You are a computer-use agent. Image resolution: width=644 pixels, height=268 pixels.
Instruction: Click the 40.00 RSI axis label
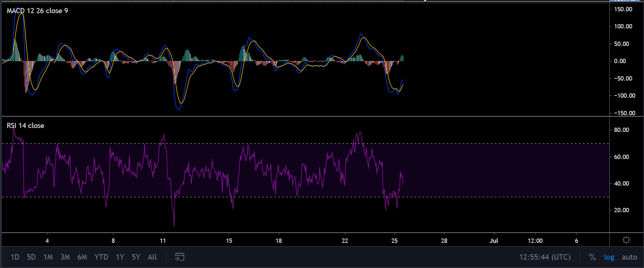[x=621, y=183]
